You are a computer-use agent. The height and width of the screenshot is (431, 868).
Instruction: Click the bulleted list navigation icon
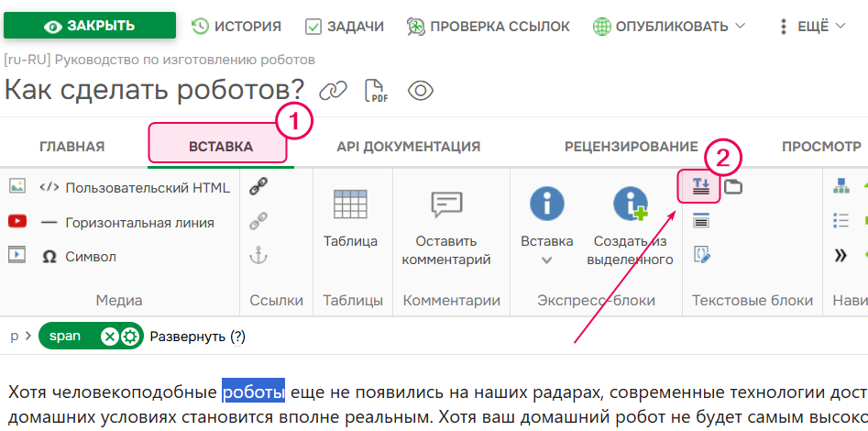841,220
